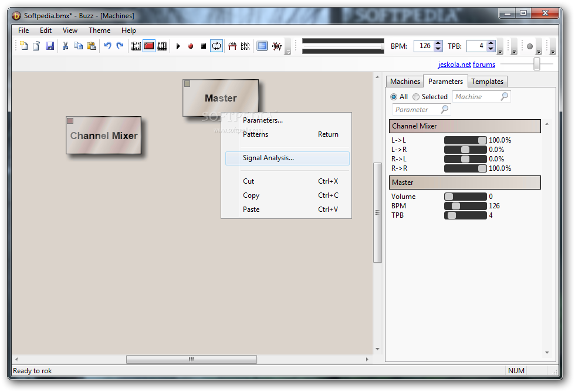Click the Buzz logo in title bar
Viewport: 575px width, 392px height.
16,16
